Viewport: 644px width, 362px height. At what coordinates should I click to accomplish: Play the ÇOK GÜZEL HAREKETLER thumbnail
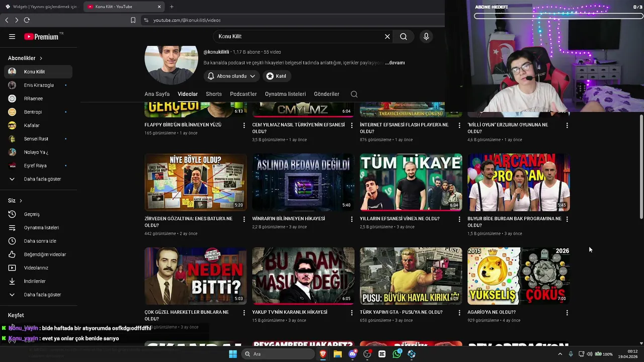(x=196, y=276)
